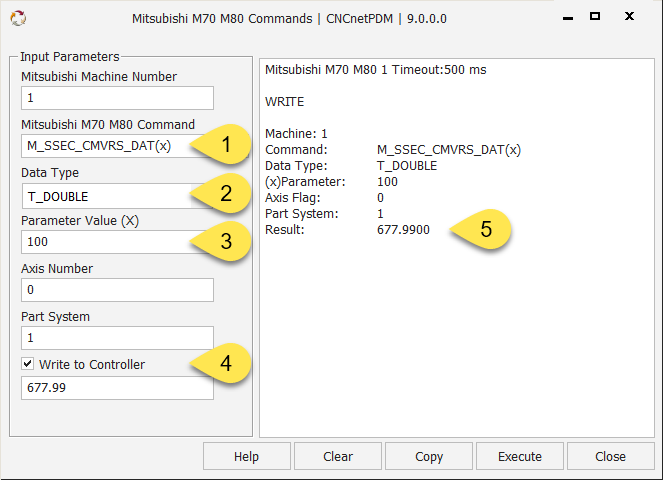The width and height of the screenshot is (663, 480).
Task: Click the Parameter Value (X) field
Action: point(117,242)
